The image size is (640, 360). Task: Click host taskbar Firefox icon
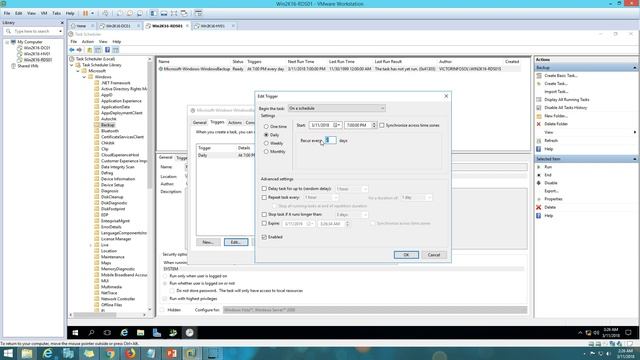tap(130, 353)
